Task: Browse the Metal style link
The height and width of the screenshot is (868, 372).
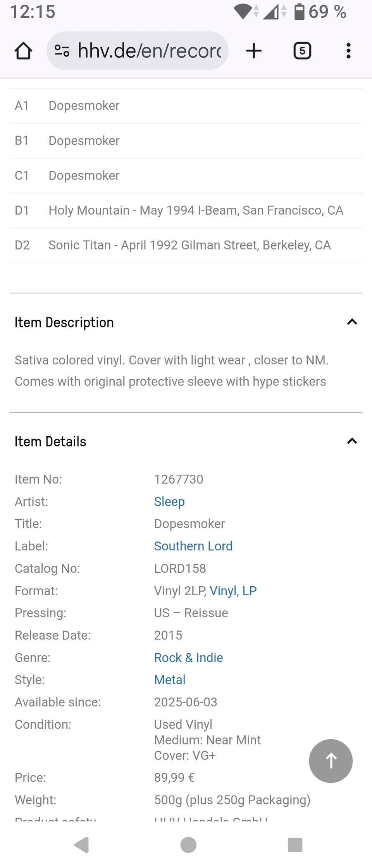Action: [x=170, y=680]
